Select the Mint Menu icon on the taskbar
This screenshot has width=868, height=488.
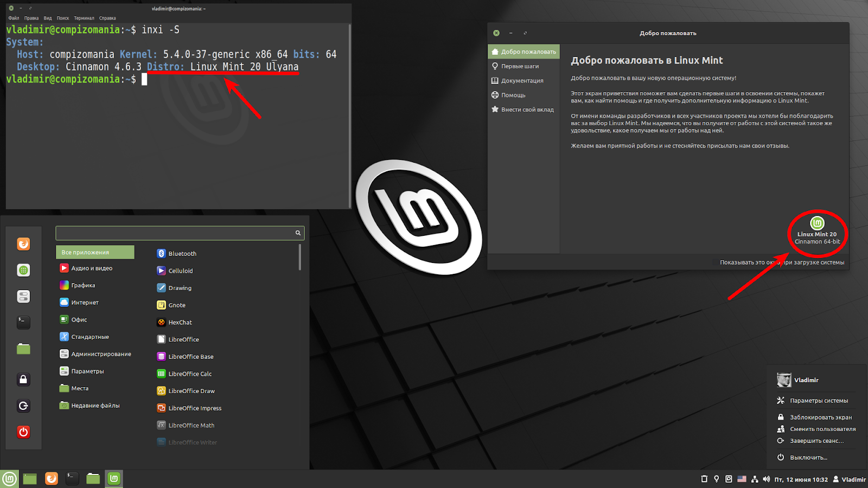point(9,479)
